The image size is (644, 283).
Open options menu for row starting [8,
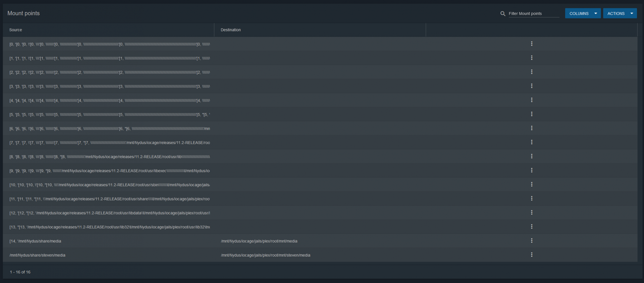[532, 156]
